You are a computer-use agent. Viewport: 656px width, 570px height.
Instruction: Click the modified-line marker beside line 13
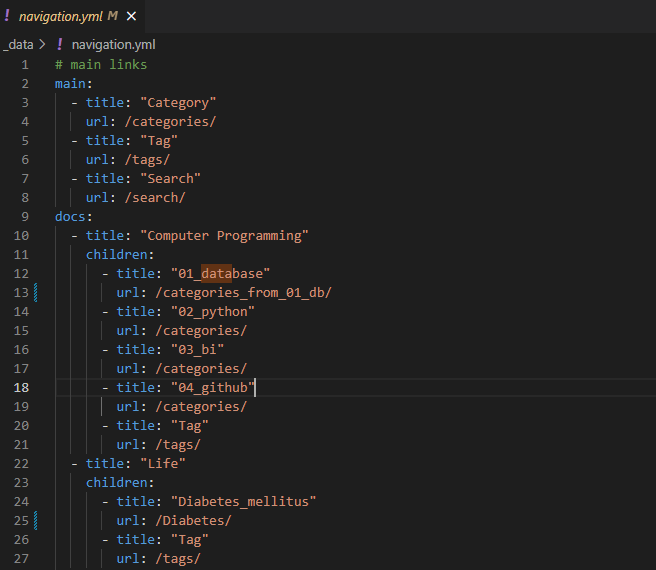click(x=36, y=293)
